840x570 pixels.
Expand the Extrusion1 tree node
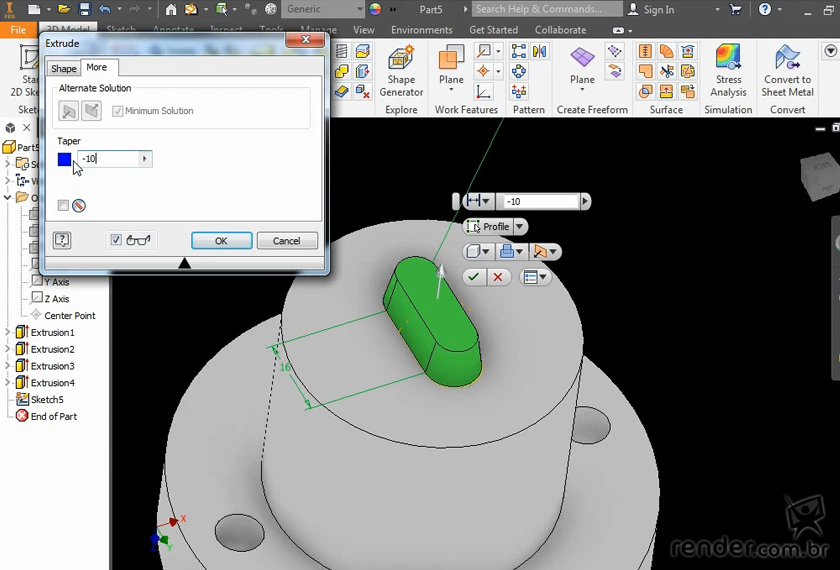(x=8, y=332)
